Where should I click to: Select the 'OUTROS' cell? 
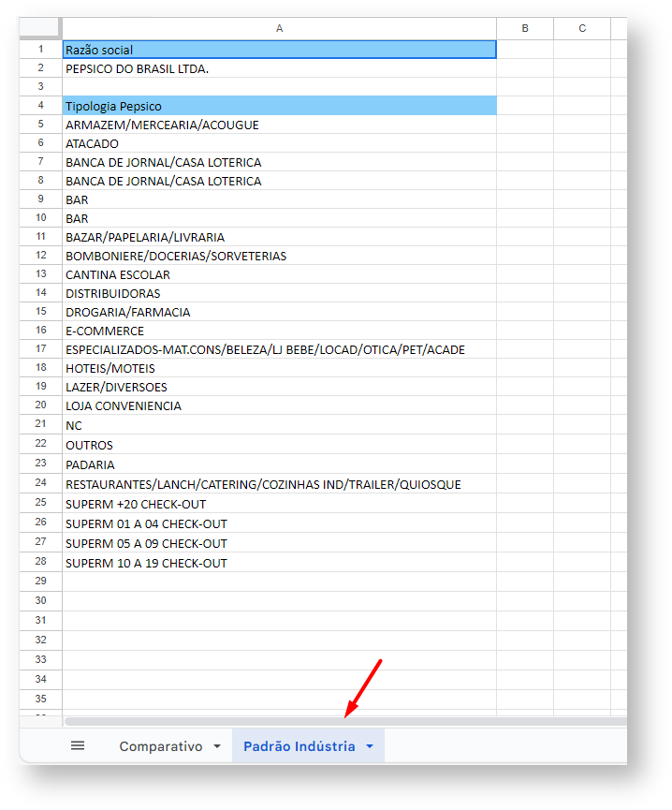click(279, 444)
